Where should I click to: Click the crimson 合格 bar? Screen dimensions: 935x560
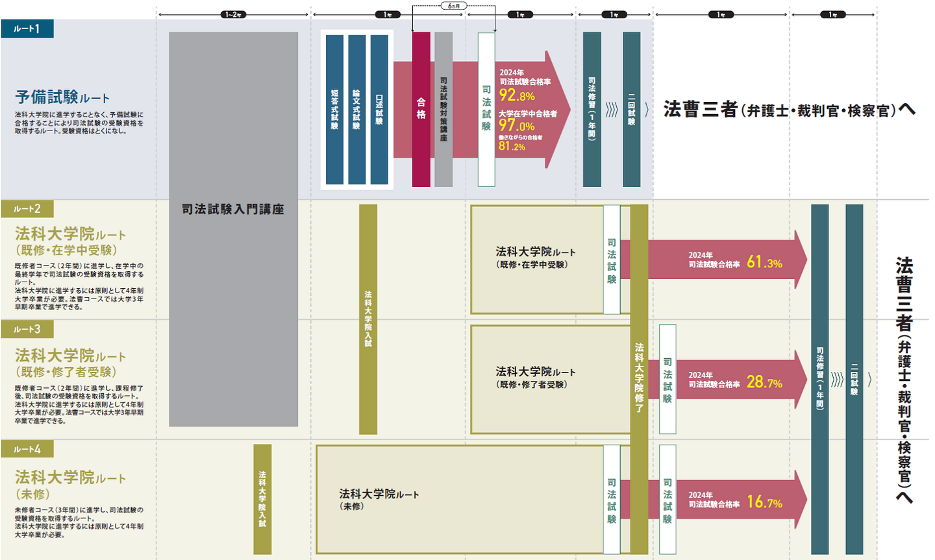[x=421, y=109]
